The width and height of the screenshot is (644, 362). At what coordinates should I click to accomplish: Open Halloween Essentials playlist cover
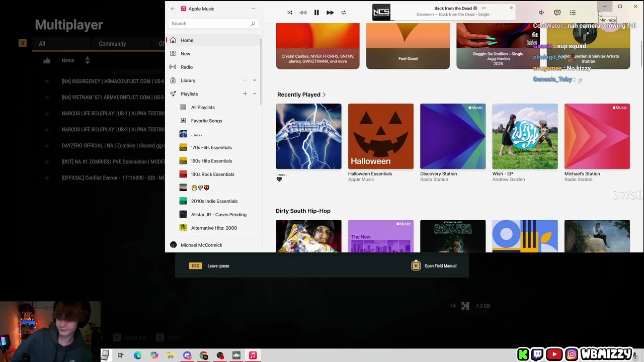tap(380, 136)
